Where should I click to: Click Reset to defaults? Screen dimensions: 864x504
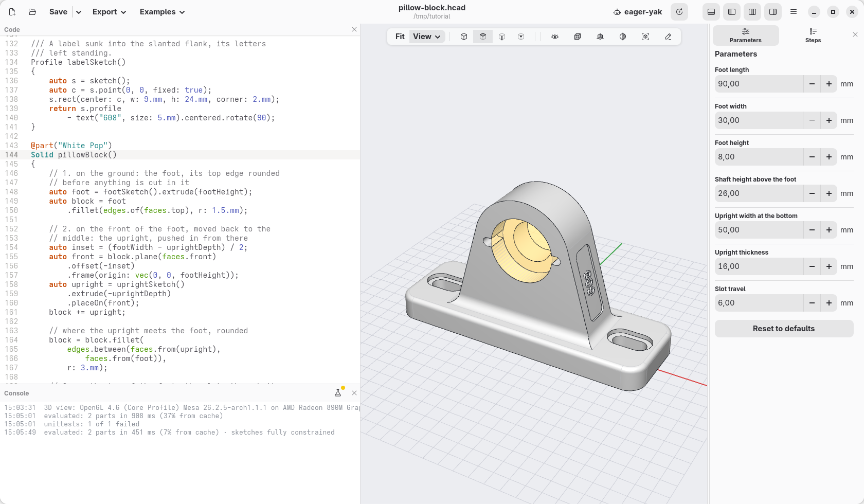tap(784, 329)
